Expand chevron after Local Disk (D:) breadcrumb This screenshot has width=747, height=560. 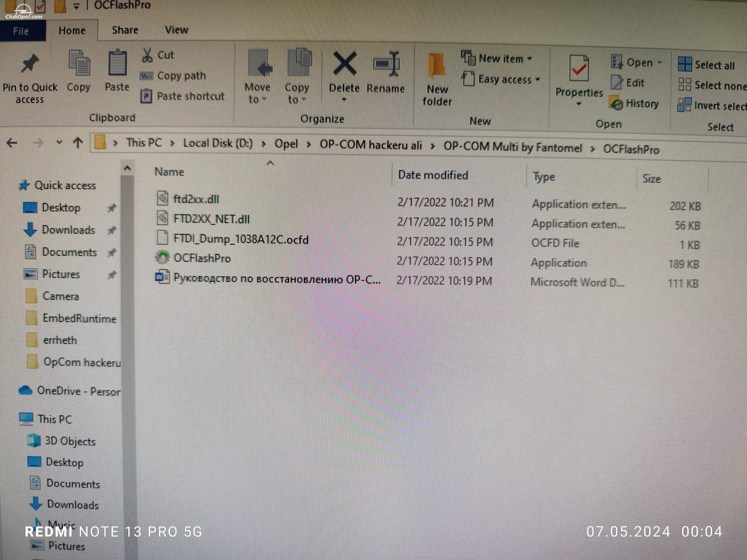[263, 144]
